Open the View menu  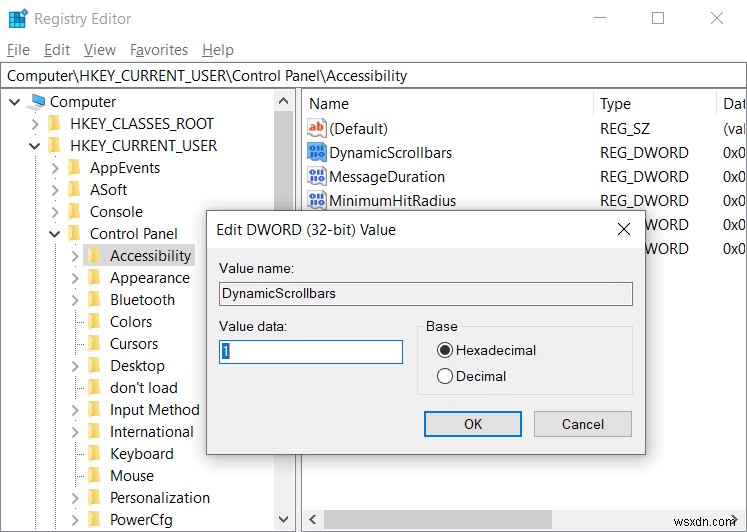click(100, 50)
